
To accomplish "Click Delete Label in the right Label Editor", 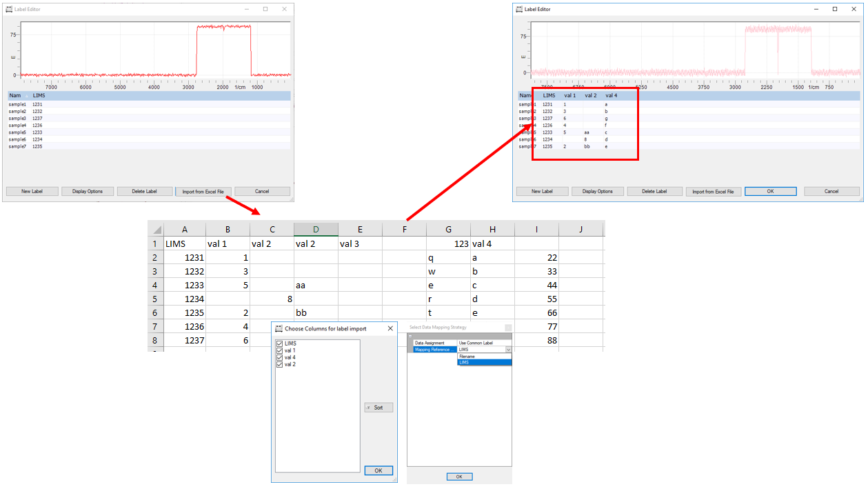I will [654, 191].
